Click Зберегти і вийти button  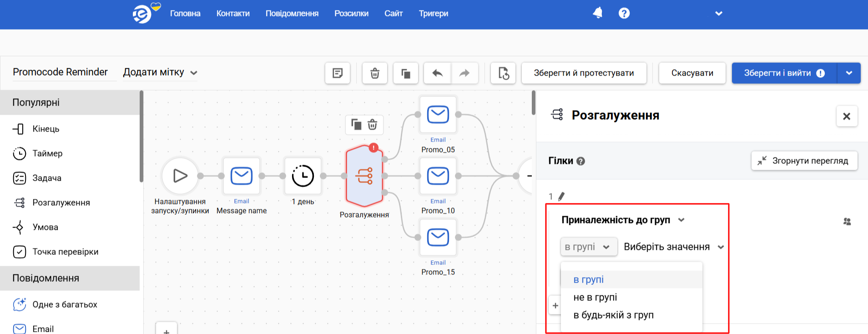(784, 73)
